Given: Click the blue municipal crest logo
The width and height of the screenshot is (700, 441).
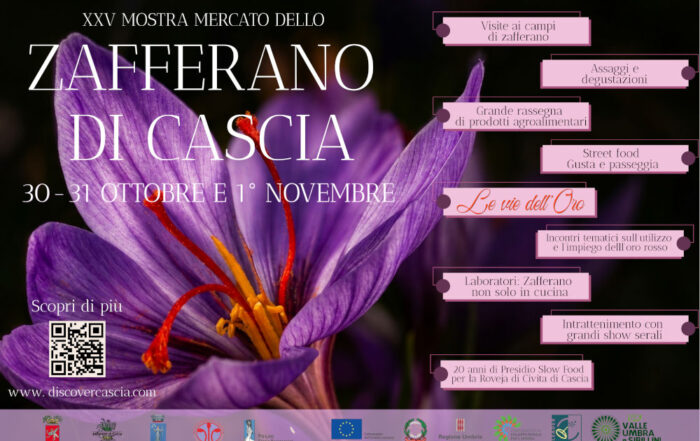Looking at the screenshot, I should (158, 428).
